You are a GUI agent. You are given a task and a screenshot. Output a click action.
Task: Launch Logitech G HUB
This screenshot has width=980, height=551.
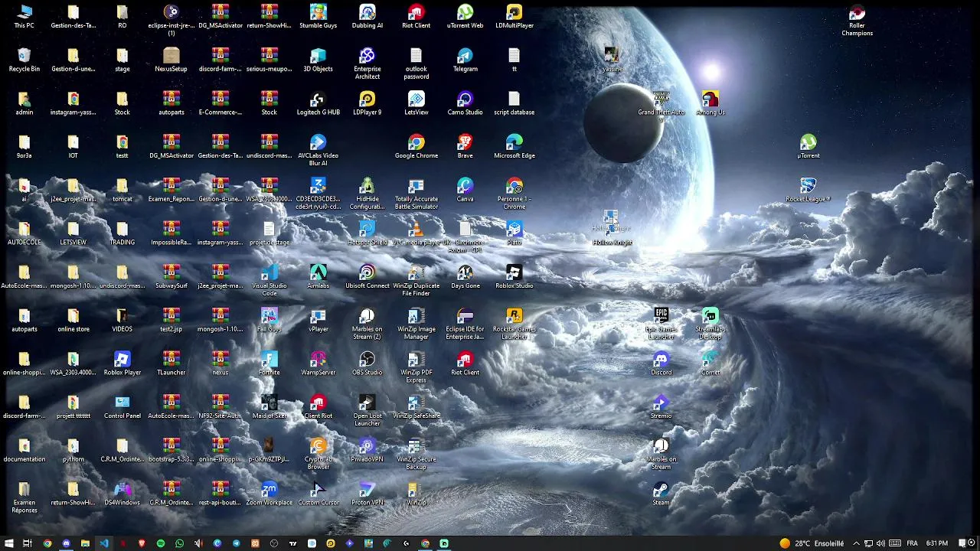click(318, 104)
